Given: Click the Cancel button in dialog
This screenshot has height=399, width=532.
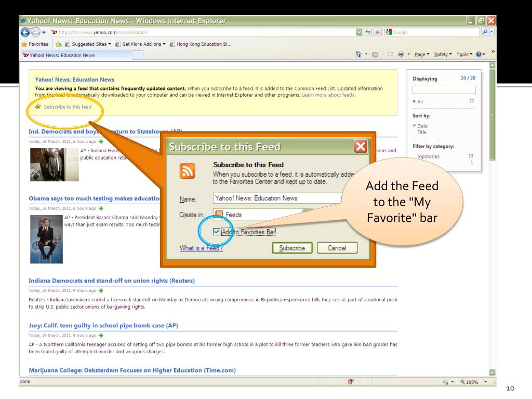Looking at the screenshot, I should [x=337, y=248].
